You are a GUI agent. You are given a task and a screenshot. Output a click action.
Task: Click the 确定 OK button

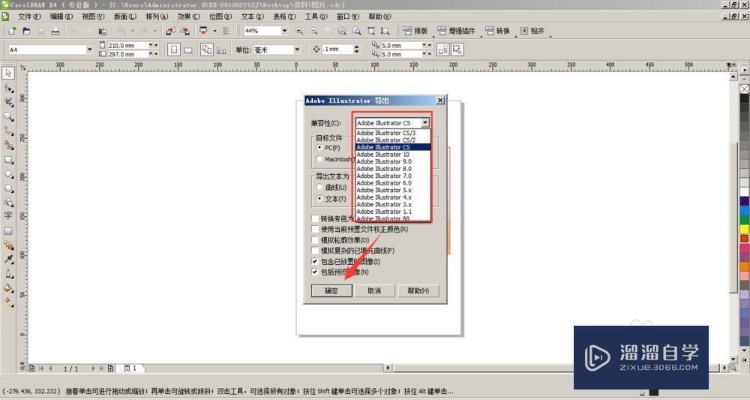pos(331,290)
